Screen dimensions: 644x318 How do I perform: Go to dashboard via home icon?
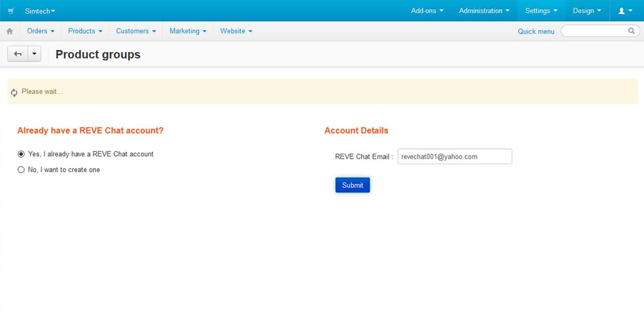9,31
